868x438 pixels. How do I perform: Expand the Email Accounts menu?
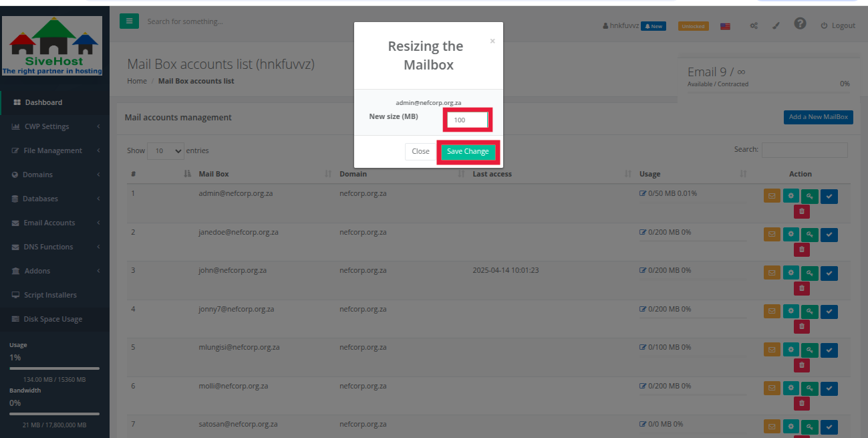pos(55,223)
